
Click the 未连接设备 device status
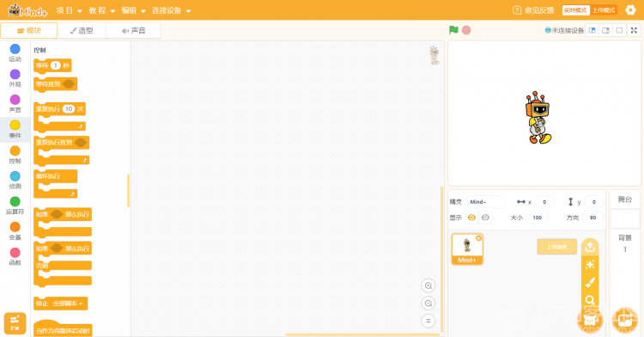click(564, 30)
